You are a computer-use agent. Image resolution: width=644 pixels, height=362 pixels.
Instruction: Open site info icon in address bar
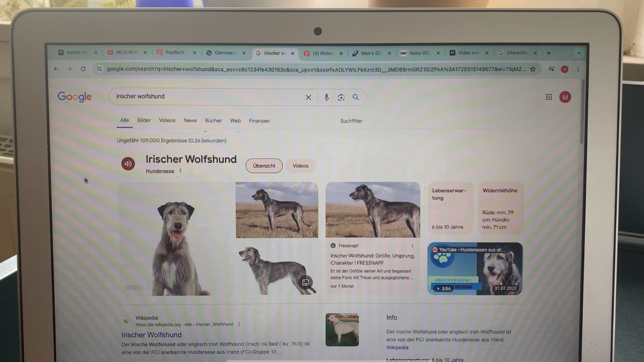click(x=99, y=69)
